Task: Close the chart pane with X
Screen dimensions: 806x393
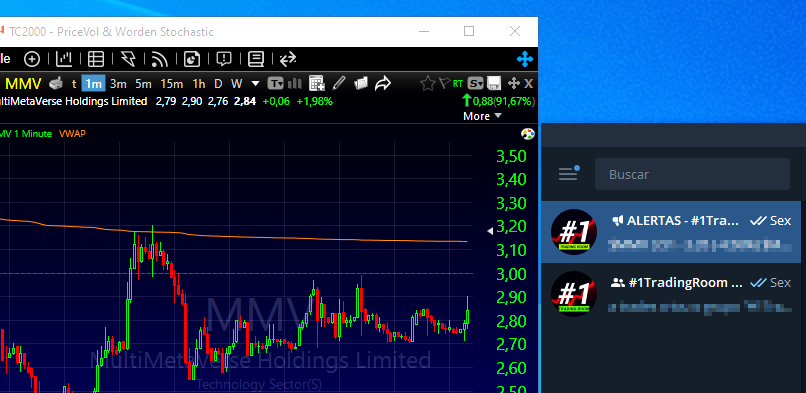Action: tap(528, 83)
